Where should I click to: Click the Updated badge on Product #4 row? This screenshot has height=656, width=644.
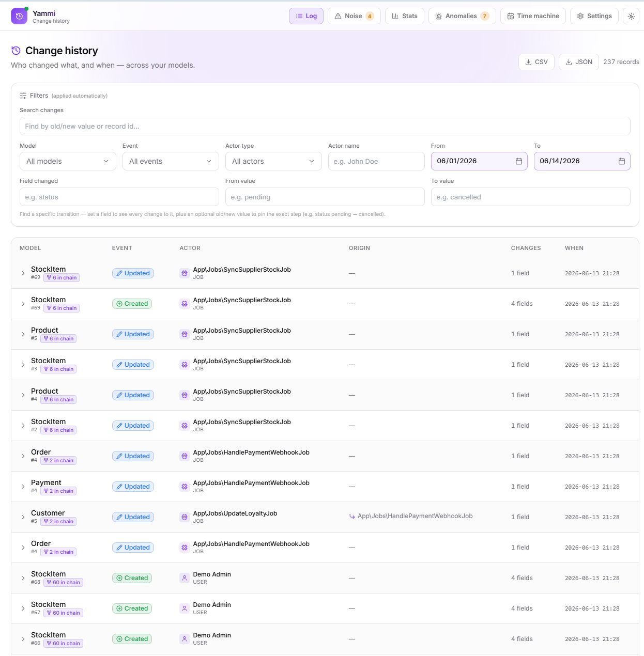tap(133, 395)
